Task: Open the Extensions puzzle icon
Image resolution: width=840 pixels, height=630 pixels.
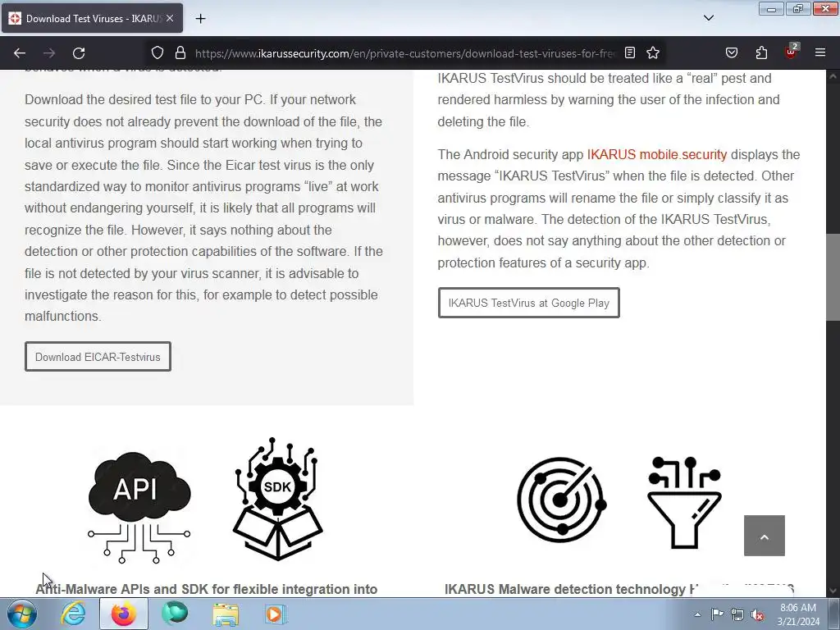Action: tap(761, 52)
